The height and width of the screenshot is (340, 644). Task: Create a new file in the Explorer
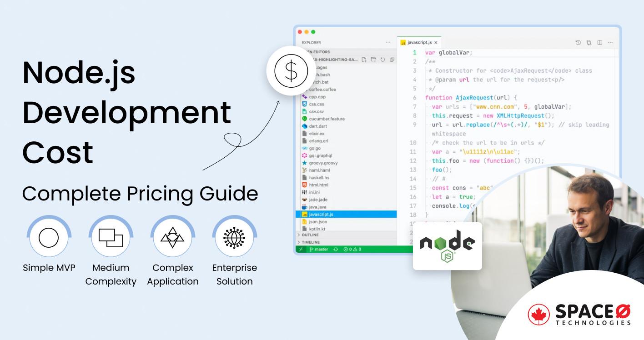pos(364,60)
